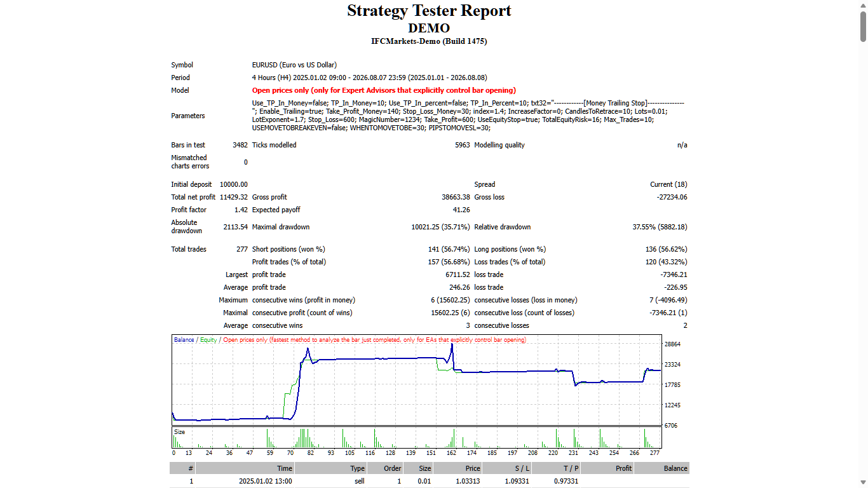Select consecutive wins value "6 (15602.25)"
Image resolution: width=868 pixels, height=488 pixels.
tap(451, 300)
